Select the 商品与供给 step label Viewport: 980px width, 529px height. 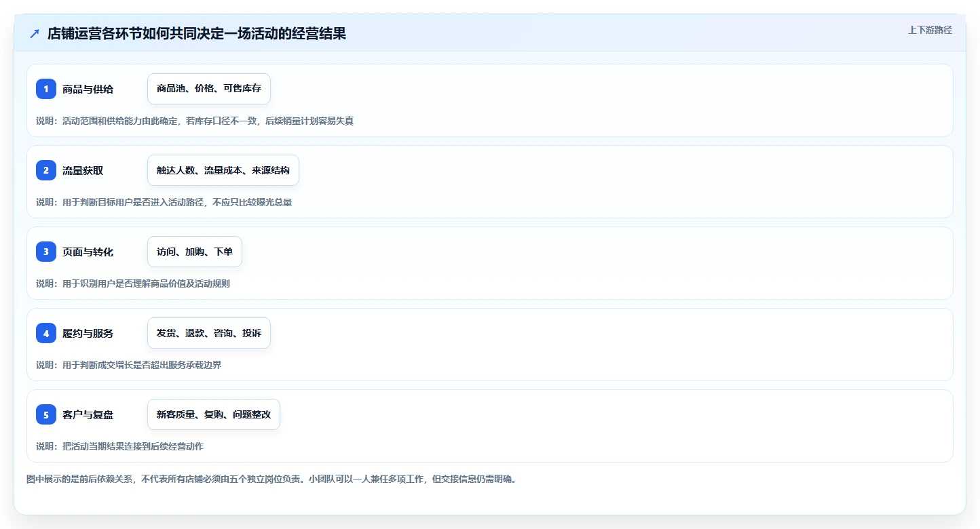tap(88, 89)
